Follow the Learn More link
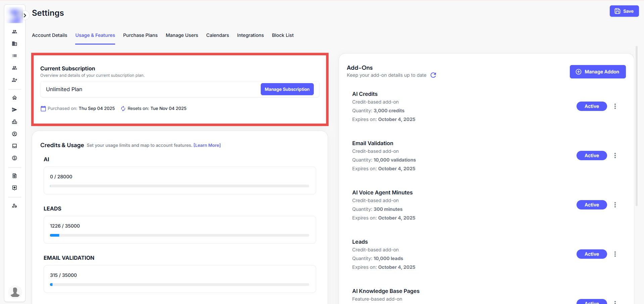Viewport: 644px width, 304px height. coord(207,145)
